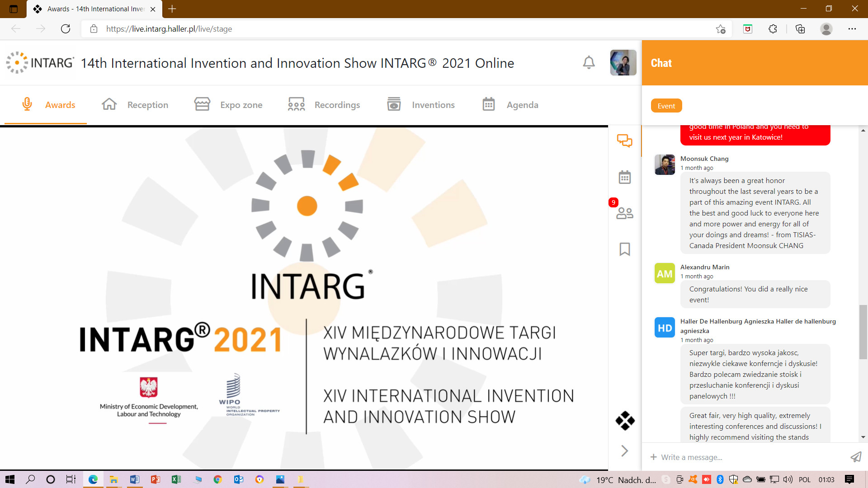Open a new browser tab
Screen dimensions: 868x488
pyautogui.click(x=172, y=9)
